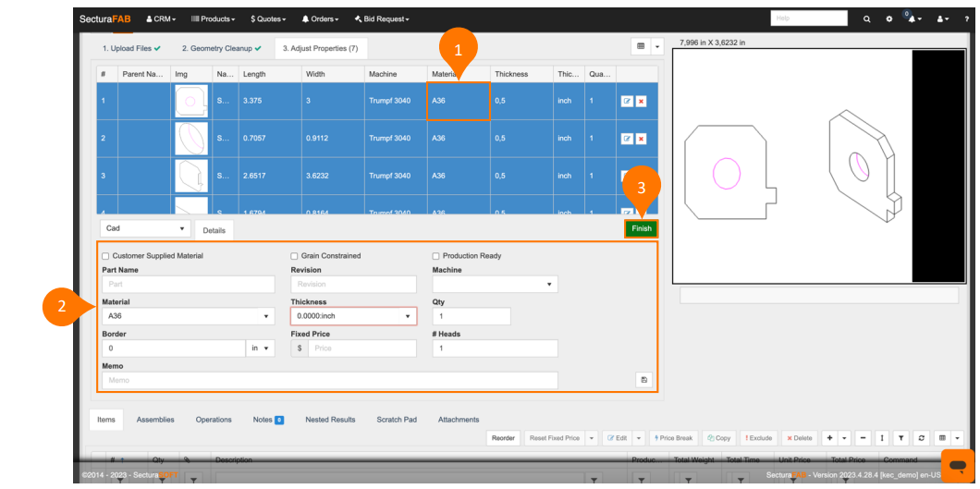Image resolution: width=980 pixels, height=489 pixels.
Task: Click the refresh icon in items toolbar
Action: (x=922, y=438)
